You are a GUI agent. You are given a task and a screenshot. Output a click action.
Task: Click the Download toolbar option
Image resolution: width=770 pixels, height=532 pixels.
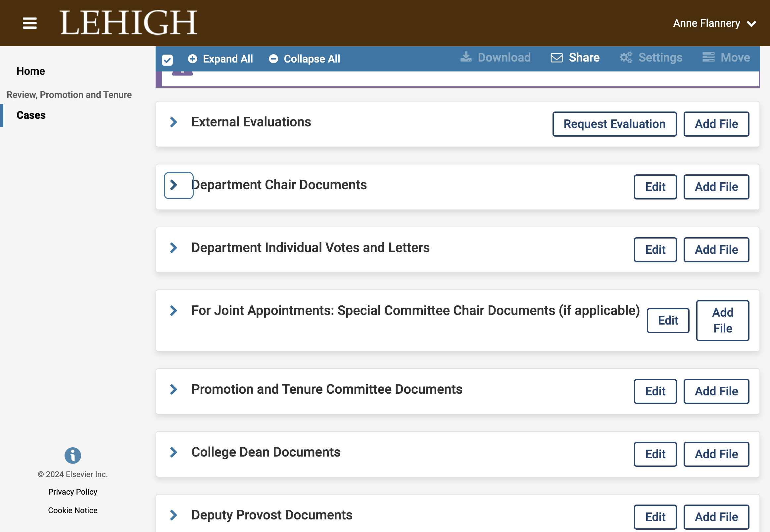coord(496,58)
